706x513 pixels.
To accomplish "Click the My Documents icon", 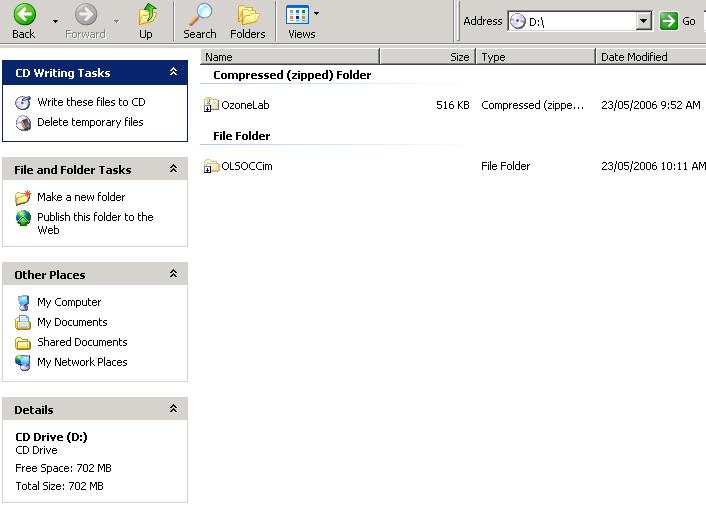I will pos(23,322).
